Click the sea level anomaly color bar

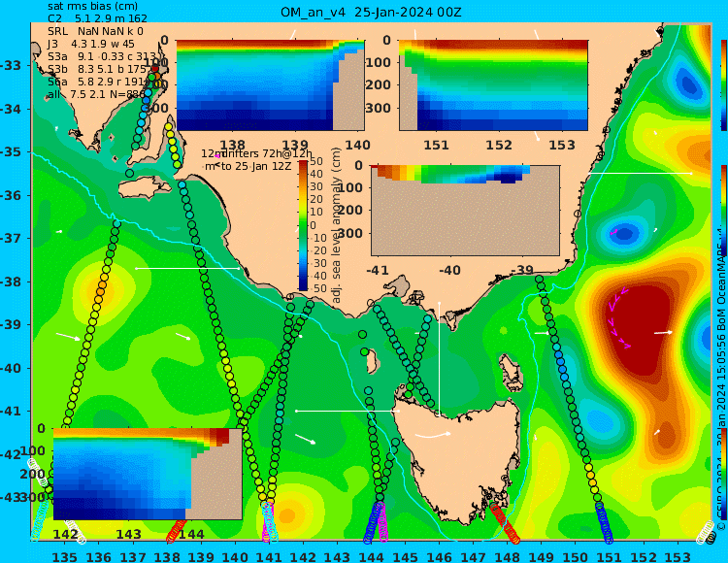pos(303,225)
